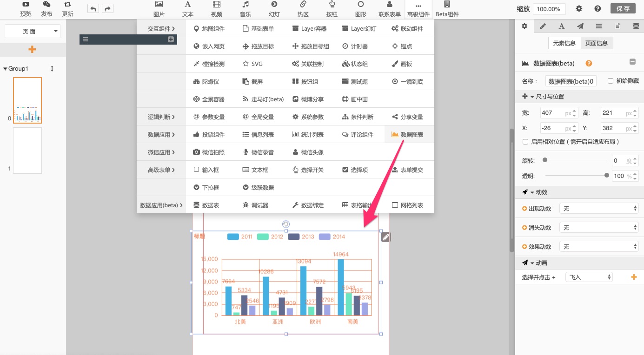Add a new page with orange plus
Image resolution: width=644 pixels, height=355 pixels.
(x=32, y=50)
